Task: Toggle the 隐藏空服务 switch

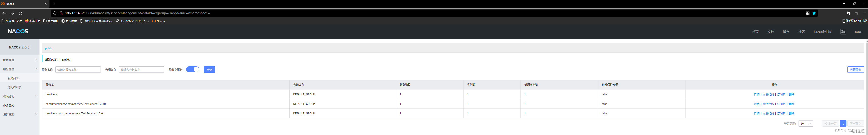Action: tap(192, 69)
